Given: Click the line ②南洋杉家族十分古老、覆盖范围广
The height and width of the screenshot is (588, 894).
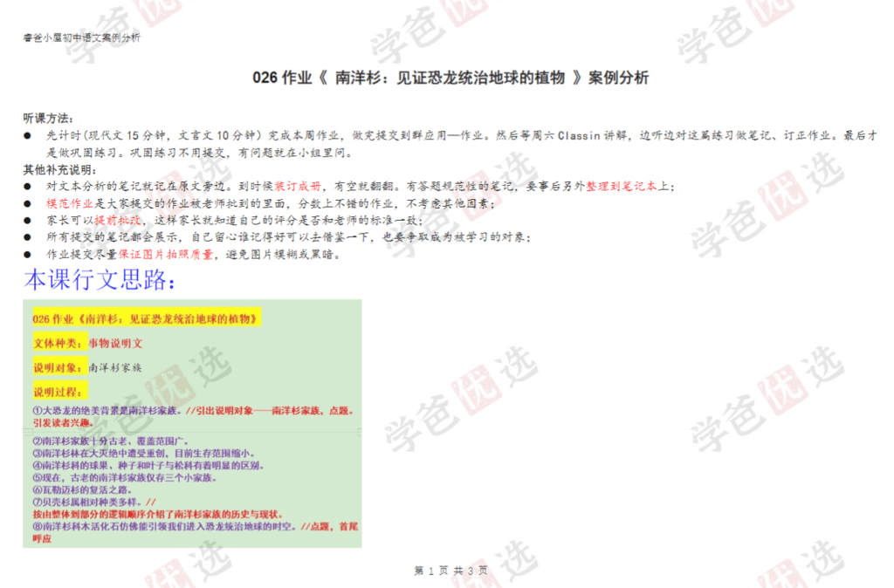Looking at the screenshot, I should 111,441.
